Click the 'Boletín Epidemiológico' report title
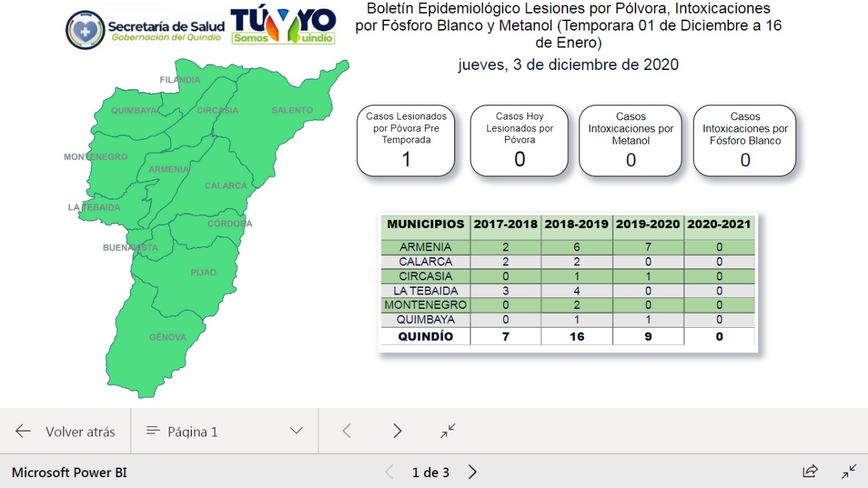This screenshot has width=868, height=488. click(x=568, y=26)
